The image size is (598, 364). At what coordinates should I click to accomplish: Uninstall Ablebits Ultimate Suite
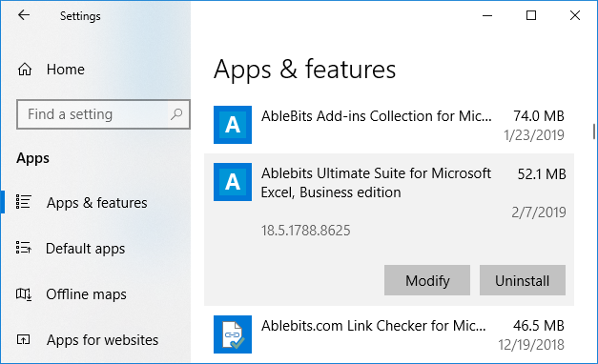point(523,280)
